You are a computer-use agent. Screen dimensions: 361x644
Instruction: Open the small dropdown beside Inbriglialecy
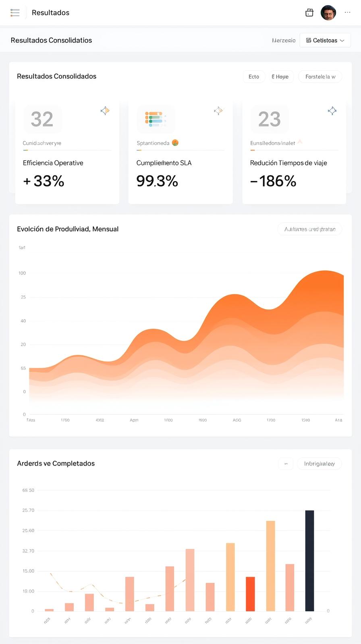coord(285,463)
